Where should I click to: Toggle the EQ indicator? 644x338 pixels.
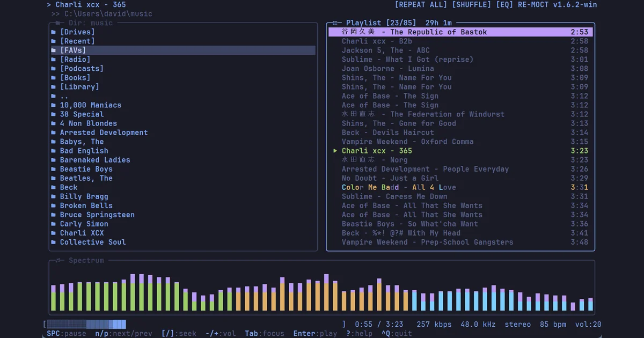pyautogui.click(x=504, y=5)
